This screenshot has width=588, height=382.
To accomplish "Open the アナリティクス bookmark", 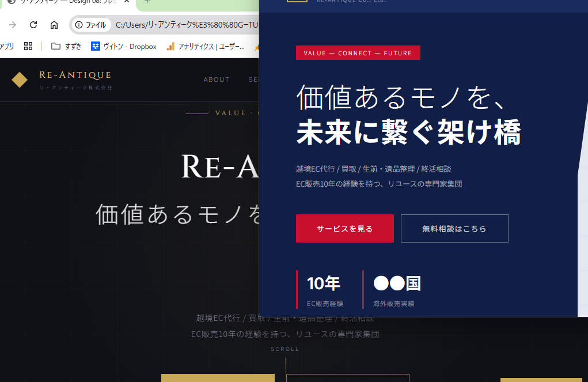I will click(206, 46).
